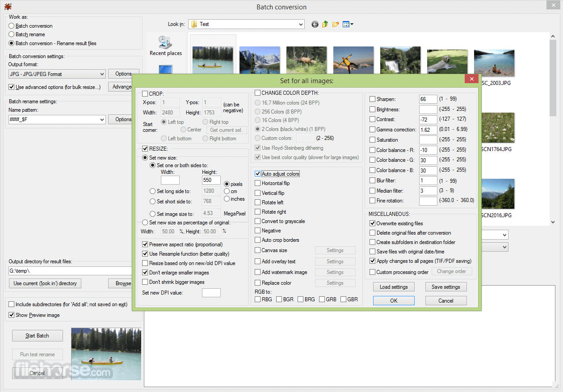The height and width of the screenshot is (392, 563).
Task: Enable the CROP checkbox
Action: 145,94
